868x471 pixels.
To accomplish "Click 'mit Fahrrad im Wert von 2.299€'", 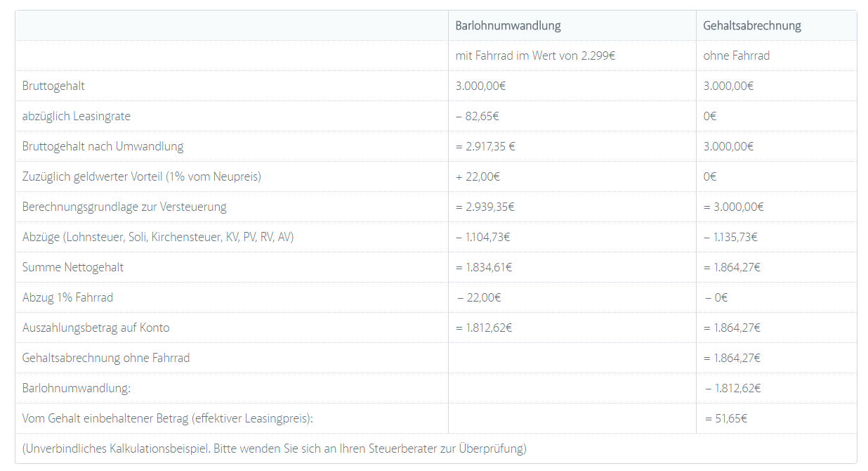I will pos(535,56).
